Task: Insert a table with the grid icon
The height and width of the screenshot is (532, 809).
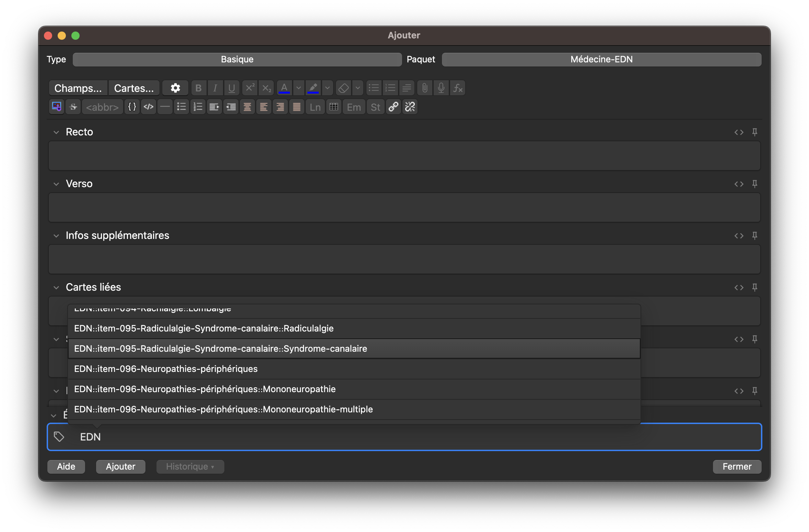Action: tap(334, 107)
